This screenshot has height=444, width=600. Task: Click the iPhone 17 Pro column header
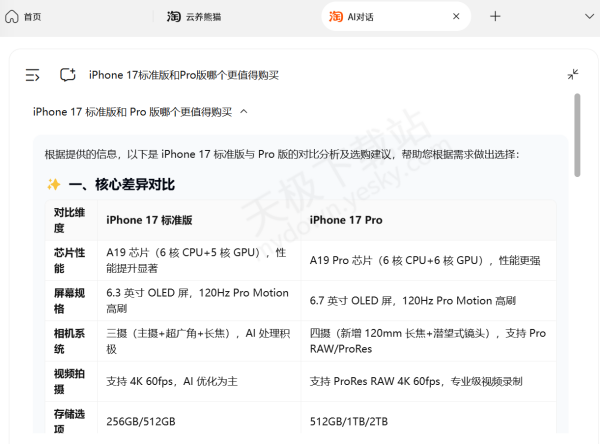(x=345, y=219)
